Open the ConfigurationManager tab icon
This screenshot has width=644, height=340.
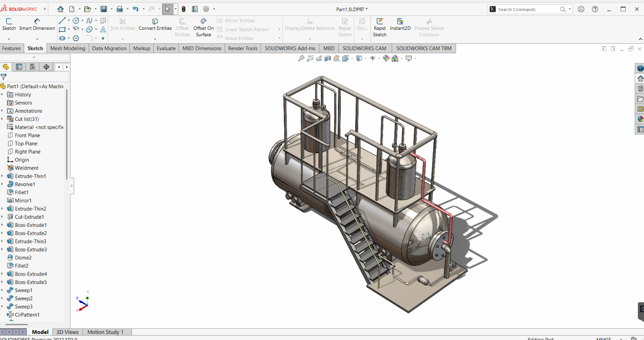click(33, 67)
